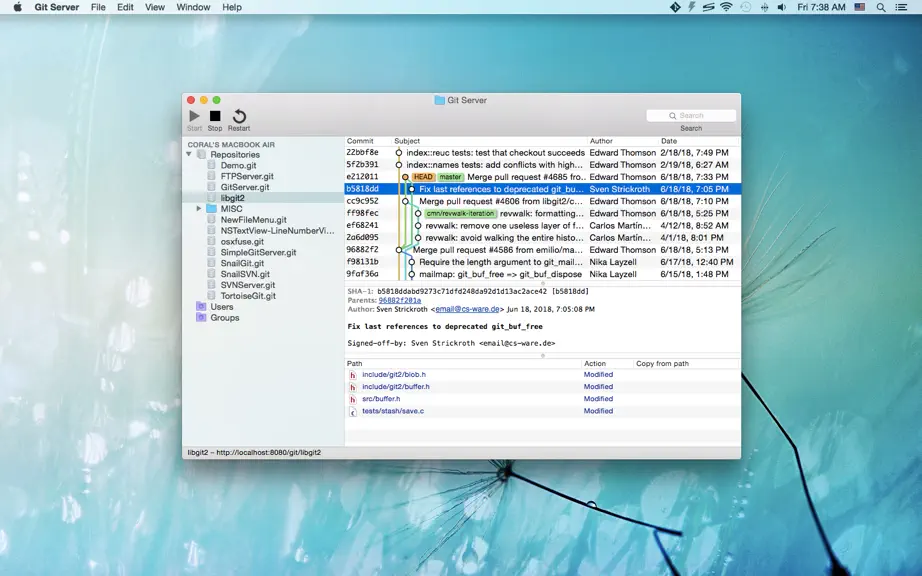The width and height of the screenshot is (922, 576).
Task: Select commit cc9c952 merge pull request #4606
Action: (542, 201)
